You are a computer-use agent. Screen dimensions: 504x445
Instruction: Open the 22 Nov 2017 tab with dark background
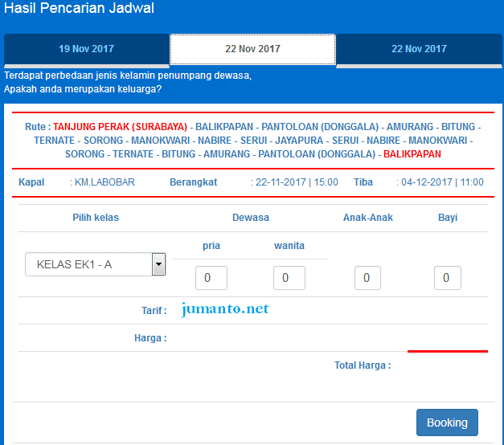(x=419, y=49)
